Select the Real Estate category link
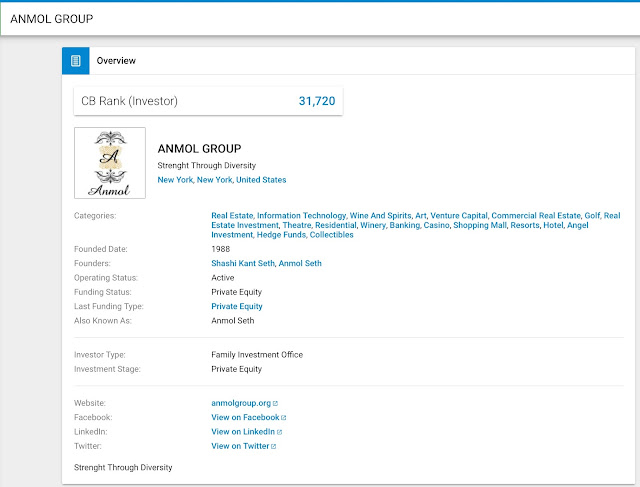Image resolution: width=640 pixels, height=487 pixels. click(232, 216)
